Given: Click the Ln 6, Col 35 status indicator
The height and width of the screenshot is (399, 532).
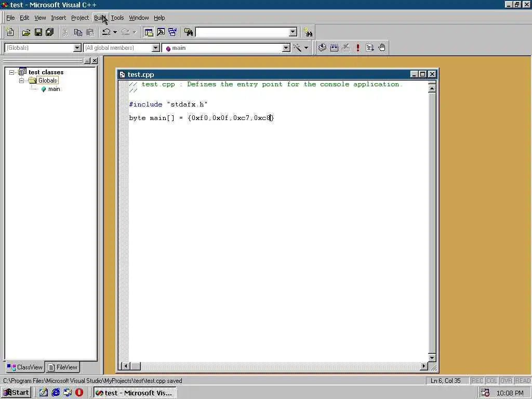Looking at the screenshot, I should click(x=445, y=381).
